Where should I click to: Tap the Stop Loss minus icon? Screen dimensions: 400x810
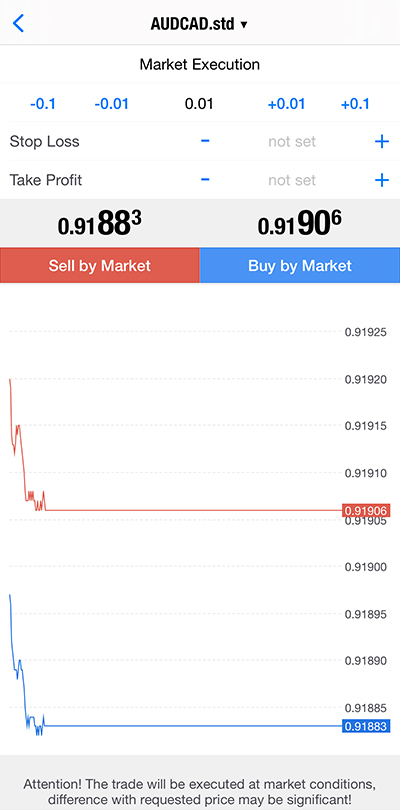tap(205, 141)
